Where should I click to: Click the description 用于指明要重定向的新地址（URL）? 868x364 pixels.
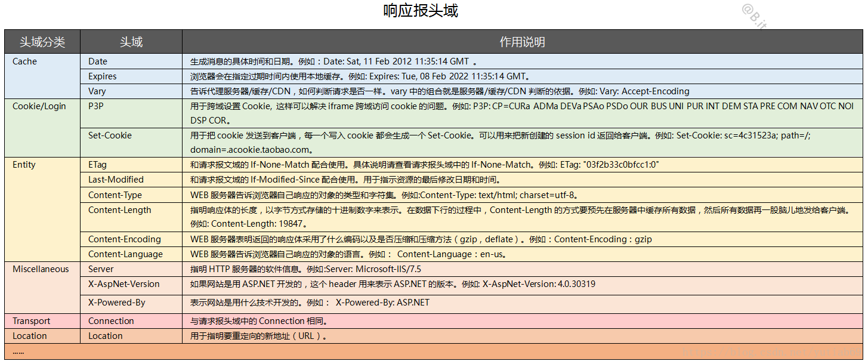(522, 336)
